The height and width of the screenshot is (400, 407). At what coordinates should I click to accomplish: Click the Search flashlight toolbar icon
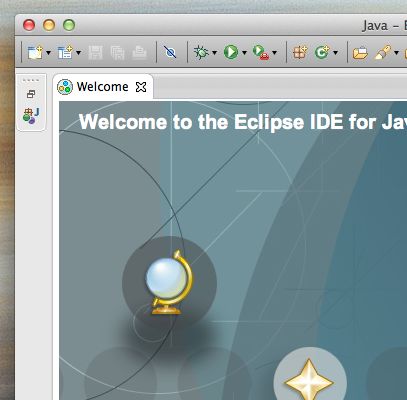click(383, 53)
